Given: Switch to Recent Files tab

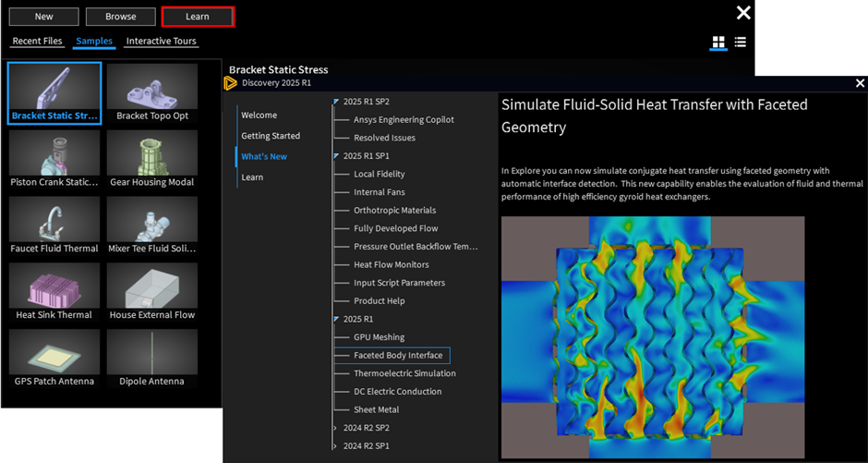Looking at the screenshot, I should (x=38, y=41).
